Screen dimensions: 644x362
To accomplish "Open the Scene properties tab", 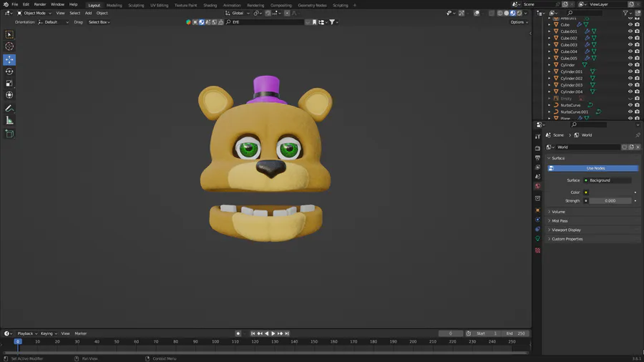I will tap(537, 177).
